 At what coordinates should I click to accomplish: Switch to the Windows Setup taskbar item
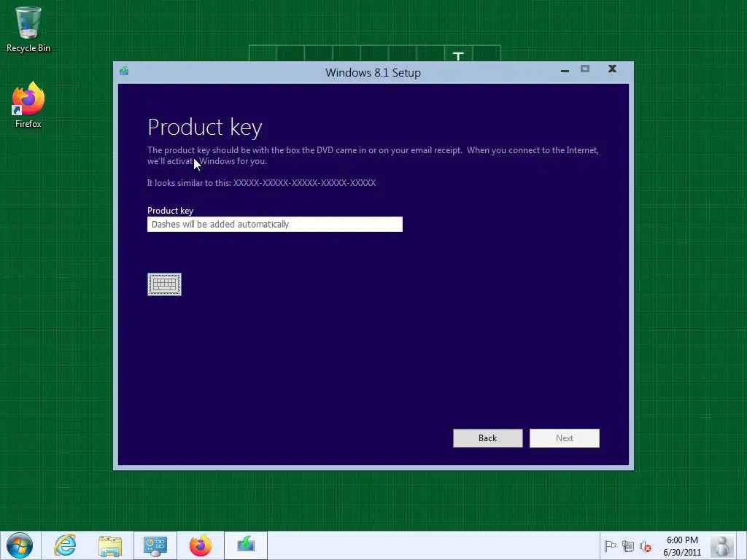coord(246,545)
